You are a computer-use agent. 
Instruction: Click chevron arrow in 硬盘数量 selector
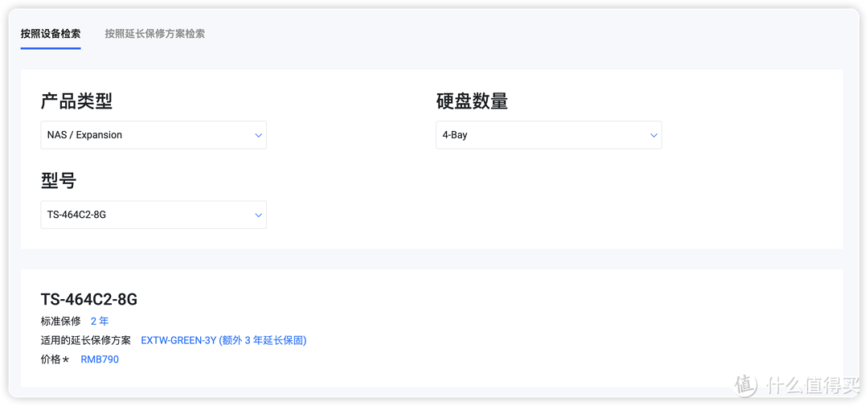(653, 136)
